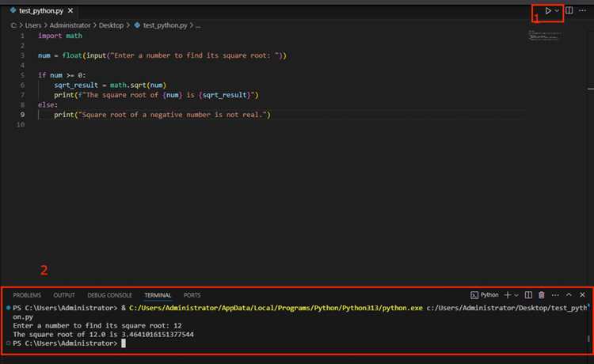Expand the new terminal launch profile dropdown
Screen dimensions: 594x364
pos(516,295)
